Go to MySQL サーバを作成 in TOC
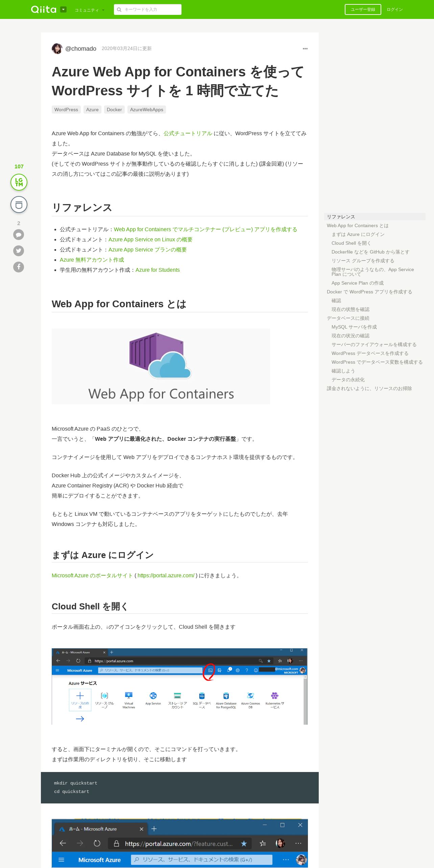 click(x=354, y=327)
